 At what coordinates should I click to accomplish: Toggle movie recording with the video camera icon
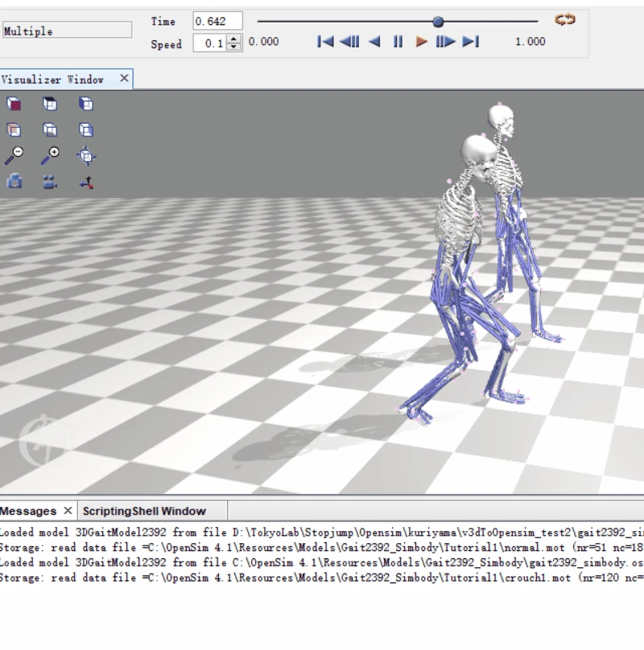50,182
